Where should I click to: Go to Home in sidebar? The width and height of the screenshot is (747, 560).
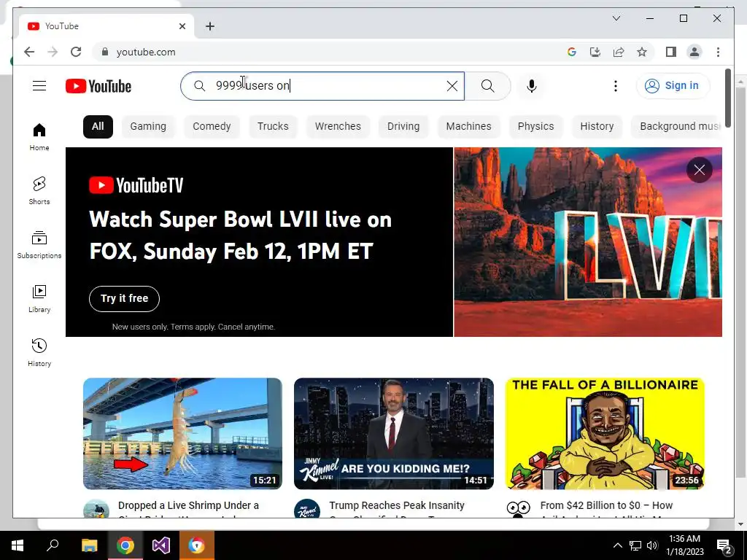[x=39, y=136]
